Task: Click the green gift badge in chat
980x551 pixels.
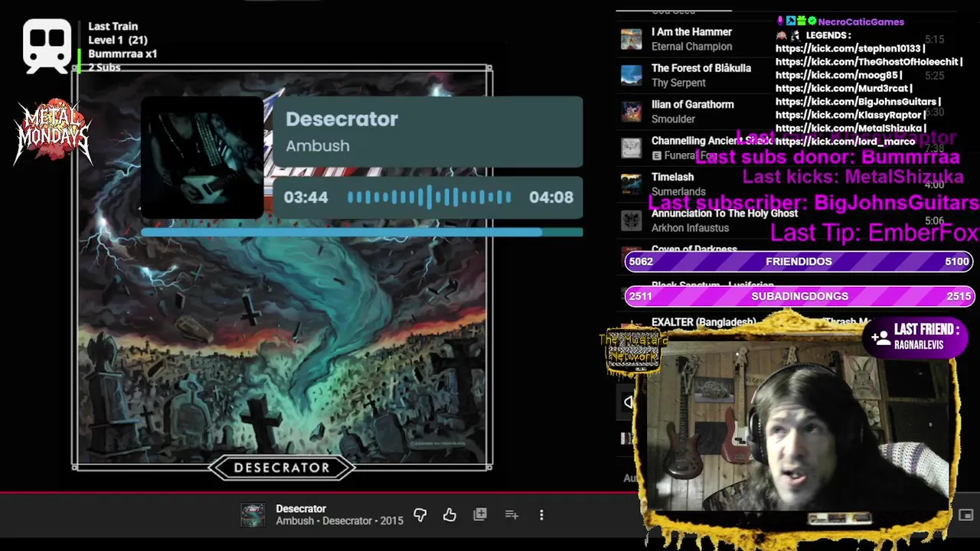Action: (x=801, y=21)
